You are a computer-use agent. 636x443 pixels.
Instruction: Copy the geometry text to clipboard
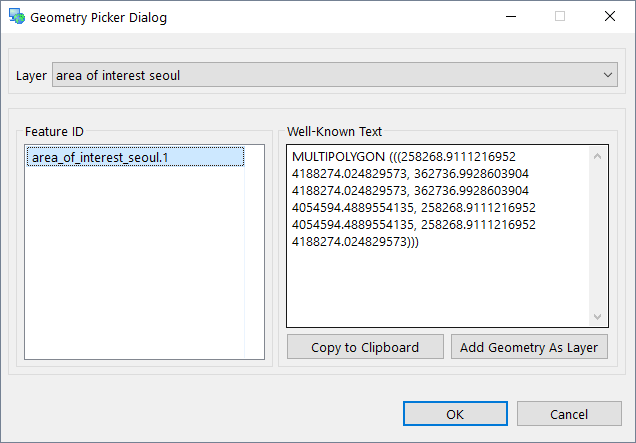(365, 347)
